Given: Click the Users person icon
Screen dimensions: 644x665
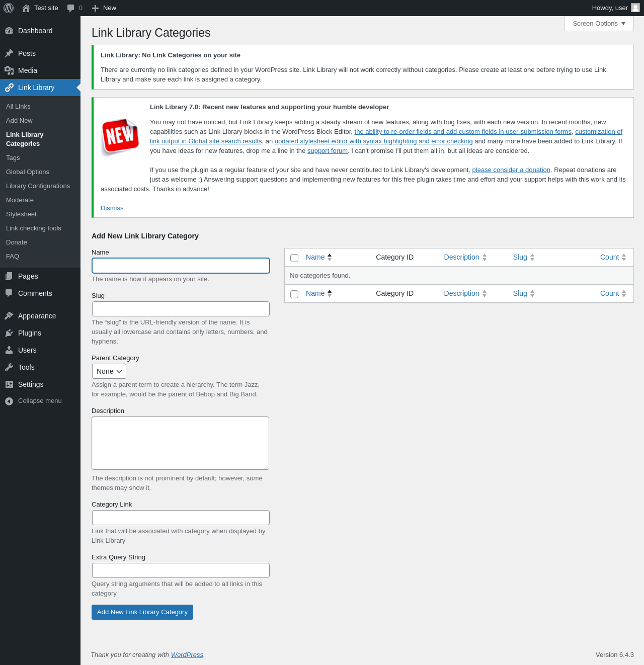Looking at the screenshot, I should pyautogui.click(x=9, y=350).
